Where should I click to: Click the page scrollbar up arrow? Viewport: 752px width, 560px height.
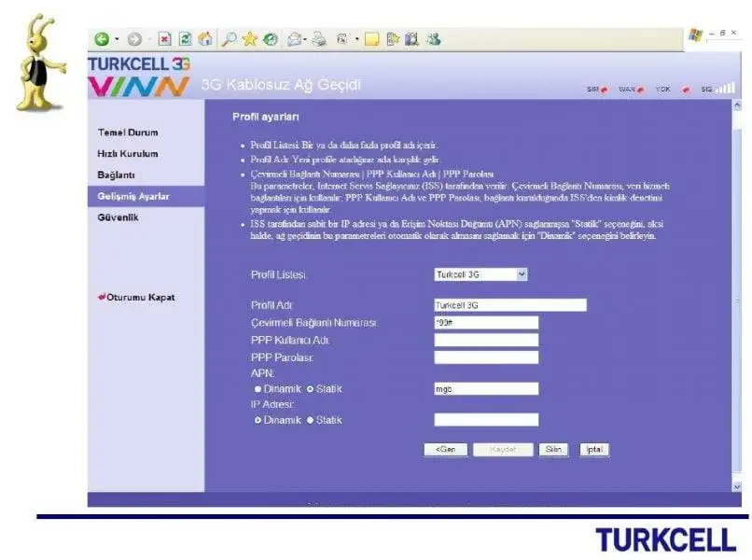pyautogui.click(x=737, y=105)
